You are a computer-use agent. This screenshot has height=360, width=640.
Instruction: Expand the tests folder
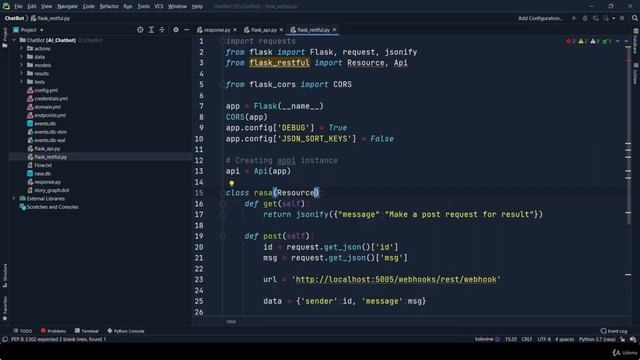22,82
